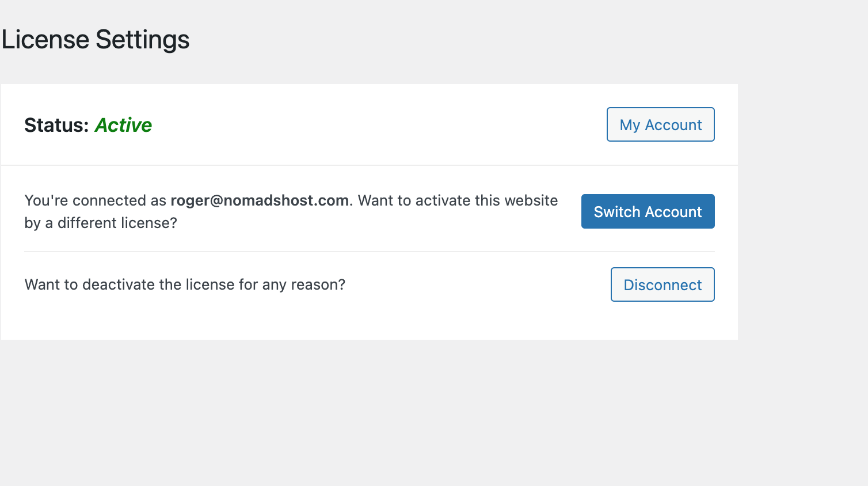Click the divider line below the Status row
868x486 pixels.
click(368, 165)
